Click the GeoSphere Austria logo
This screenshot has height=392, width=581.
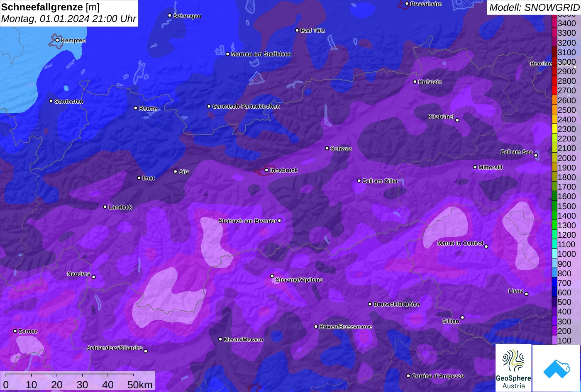click(x=513, y=368)
